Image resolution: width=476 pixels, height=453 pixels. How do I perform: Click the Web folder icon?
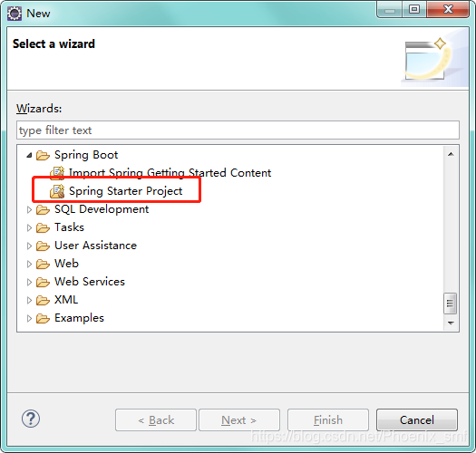click(x=43, y=264)
